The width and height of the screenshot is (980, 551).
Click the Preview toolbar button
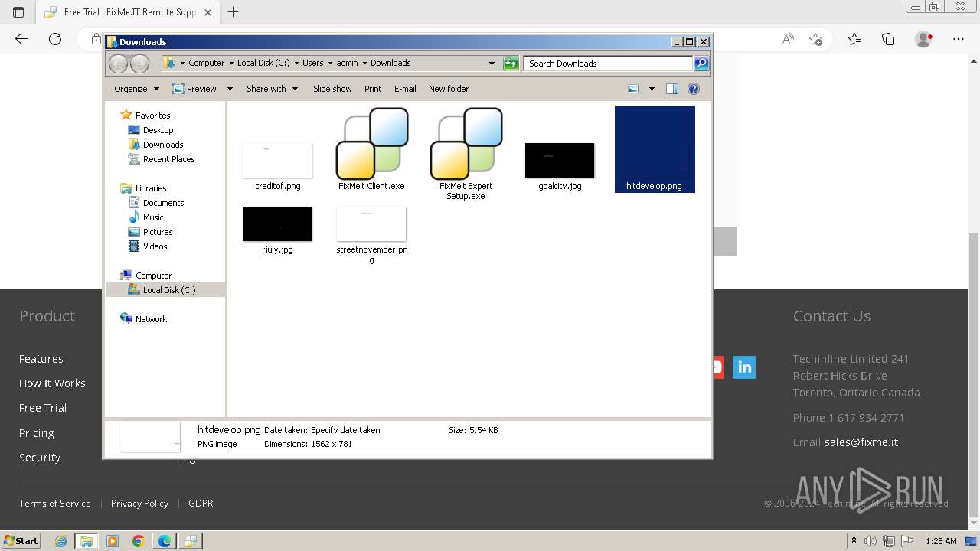click(194, 89)
